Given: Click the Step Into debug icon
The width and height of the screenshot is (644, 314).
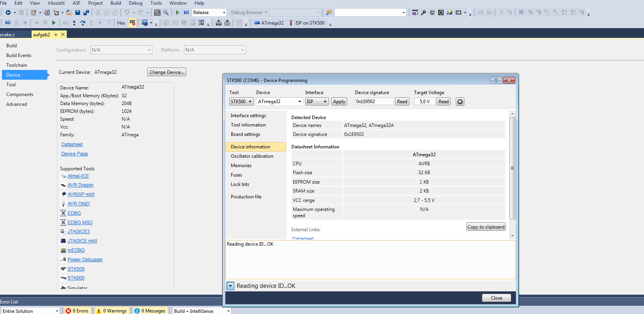Looking at the screenshot, I should pos(74,23).
